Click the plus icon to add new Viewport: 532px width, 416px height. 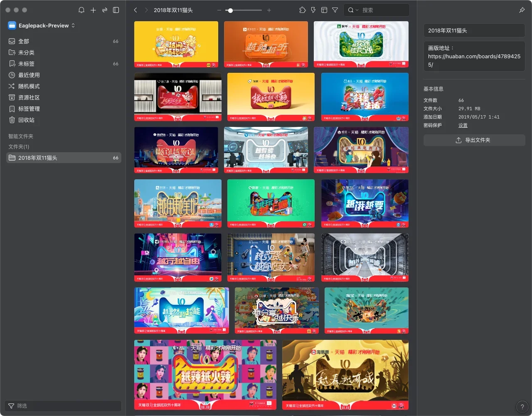[x=93, y=10]
